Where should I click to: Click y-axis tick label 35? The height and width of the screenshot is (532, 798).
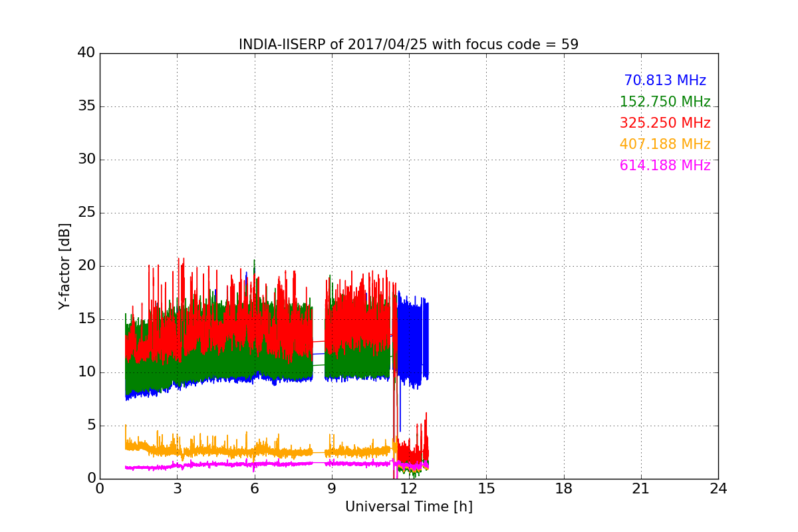pyautogui.click(x=86, y=106)
